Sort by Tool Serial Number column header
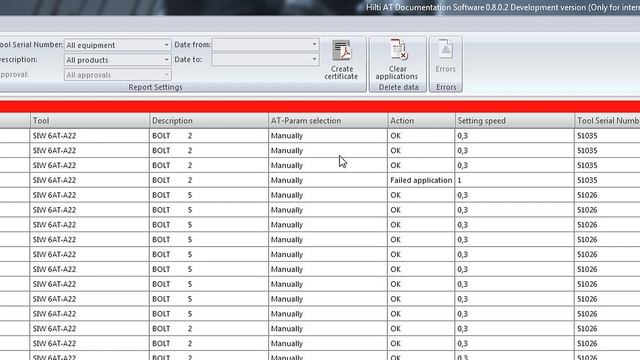Viewport: 640px width, 360px height. [607, 121]
